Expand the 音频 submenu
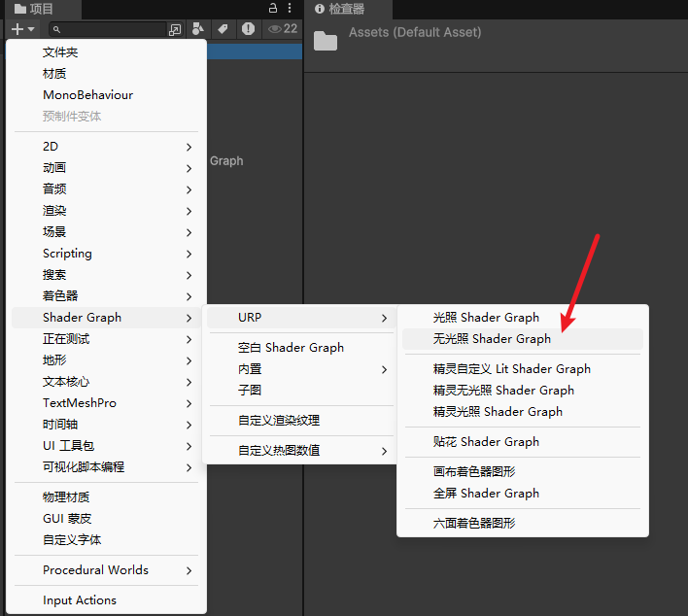This screenshot has height=616, width=688. click(x=106, y=189)
